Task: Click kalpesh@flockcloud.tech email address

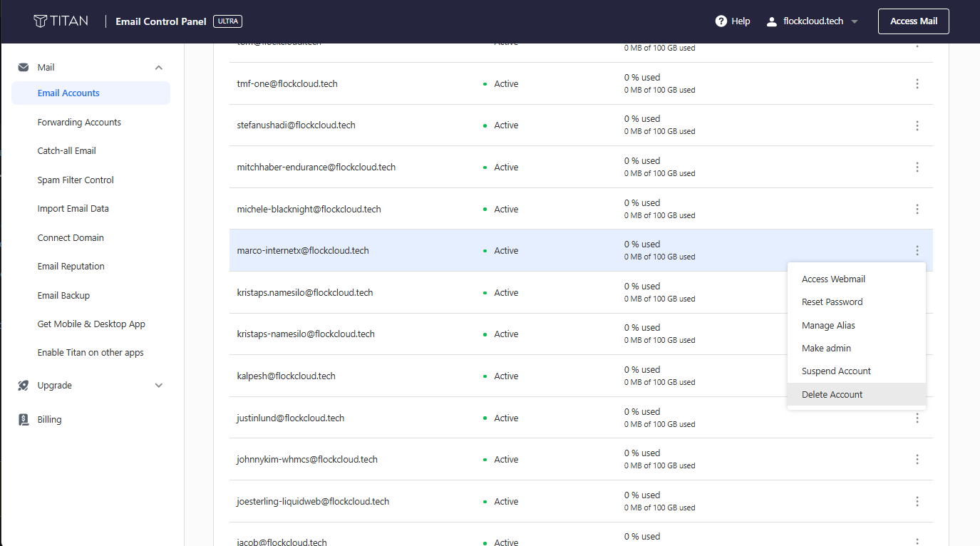Action: (286, 376)
